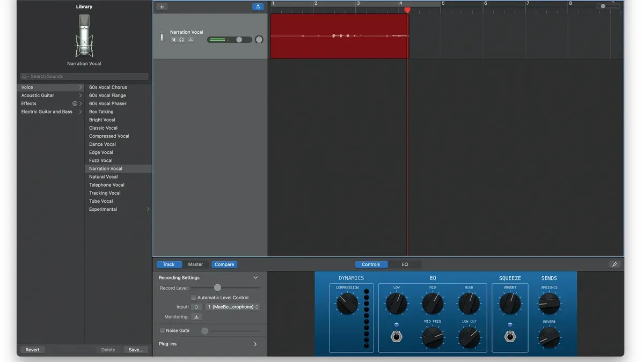Expand the Voice category arrow
The height and width of the screenshot is (362, 644).
coord(80,87)
